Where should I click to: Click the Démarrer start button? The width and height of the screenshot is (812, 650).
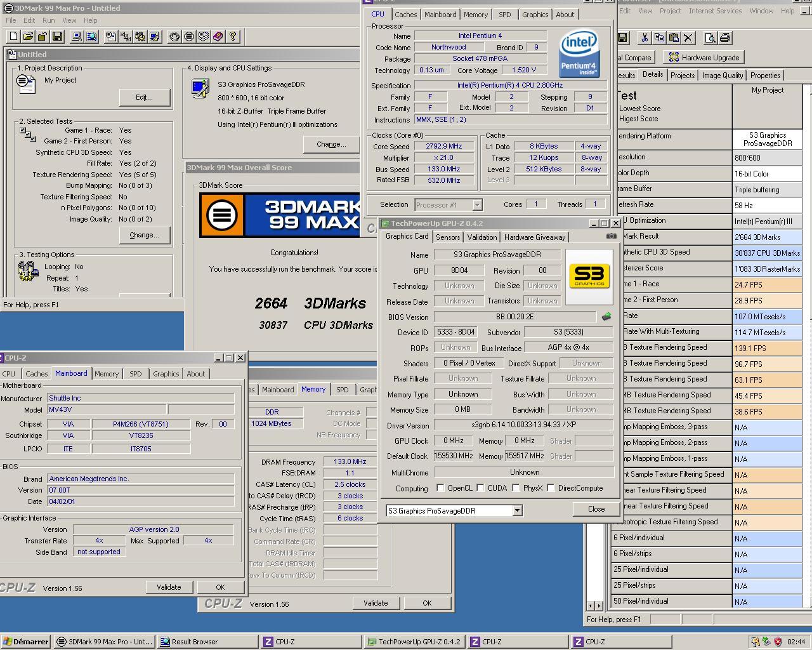click(26, 642)
